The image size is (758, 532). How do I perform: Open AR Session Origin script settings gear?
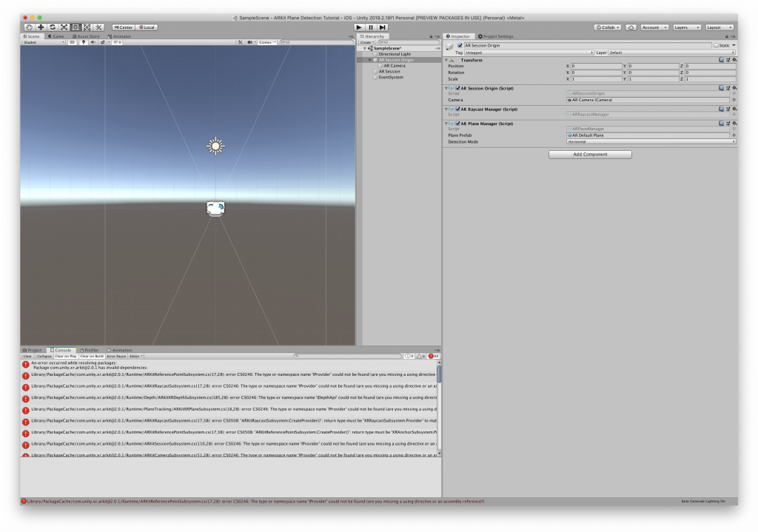point(734,88)
